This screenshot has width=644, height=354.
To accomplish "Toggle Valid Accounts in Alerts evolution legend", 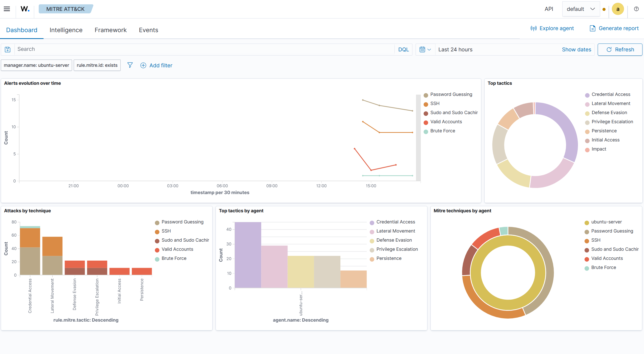I will (x=446, y=122).
